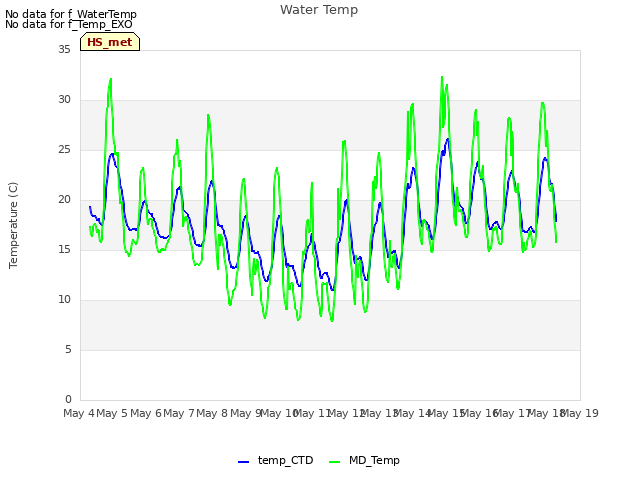
Task: Click the May 8 x-axis tick label
Action: tap(212, 413)
